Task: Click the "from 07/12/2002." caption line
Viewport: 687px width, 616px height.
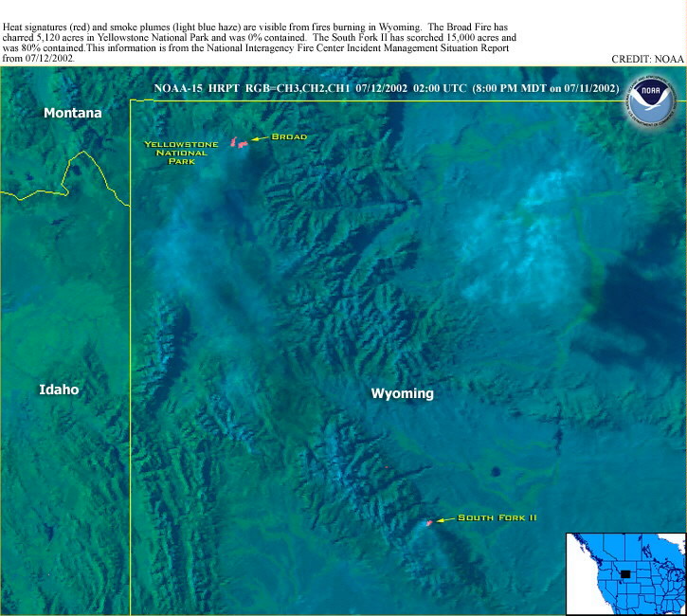Action: (x=39, y=58)
